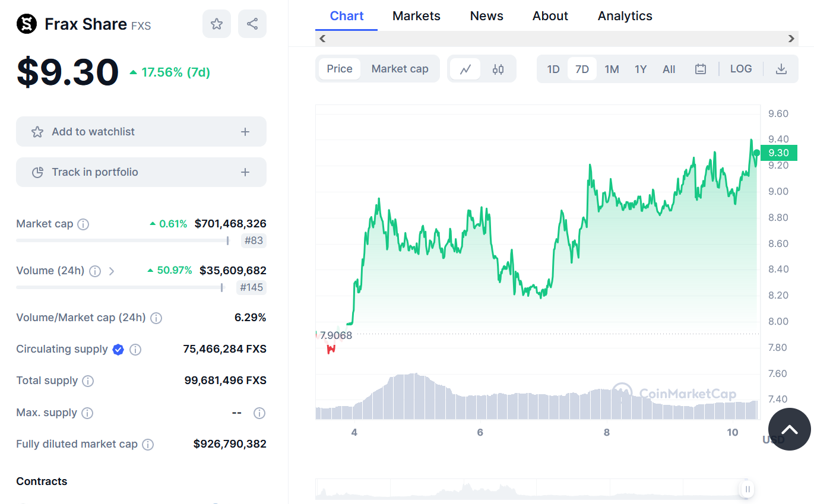This screenshot has height=504, width=814.
Task: Click the 9.30 current price label
Action: point(779,153)
